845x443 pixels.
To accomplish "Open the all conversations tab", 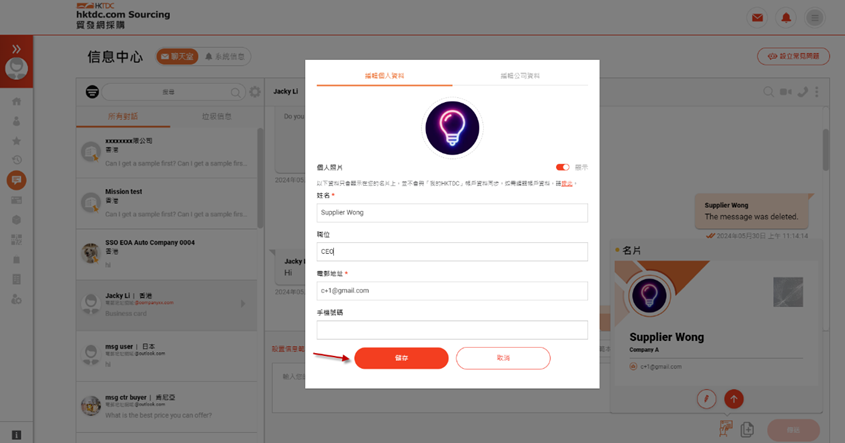I will coord(123,116).
